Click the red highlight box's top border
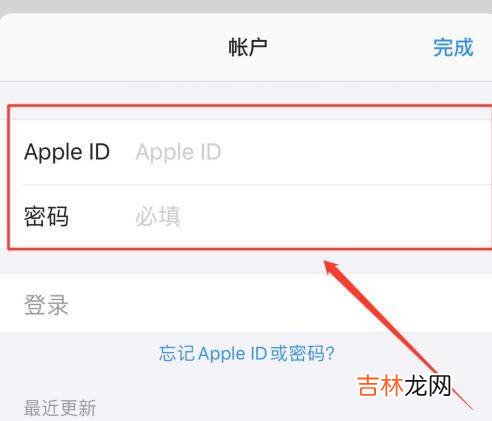The image size is (492, 421). (x=250, y=106)
